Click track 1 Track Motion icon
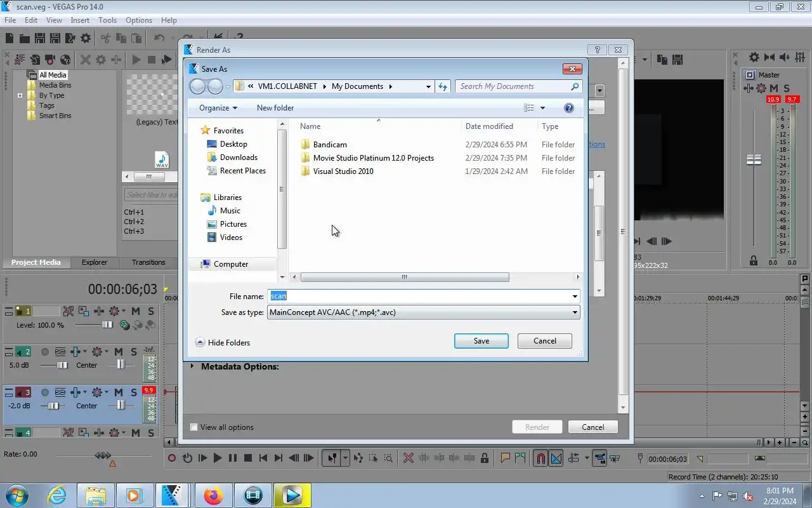The height and width of the screenshot is (508, 812). pos(84,311)
